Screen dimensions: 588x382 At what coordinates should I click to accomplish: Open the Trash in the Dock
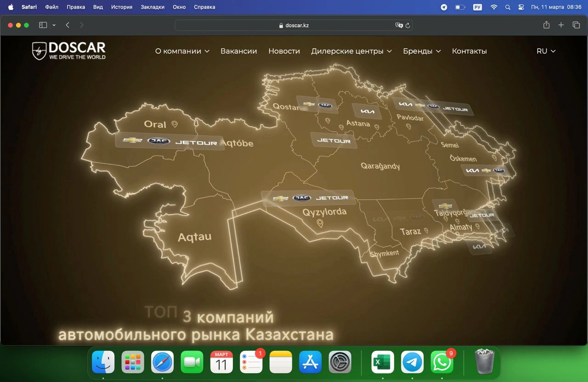[484, 362]
